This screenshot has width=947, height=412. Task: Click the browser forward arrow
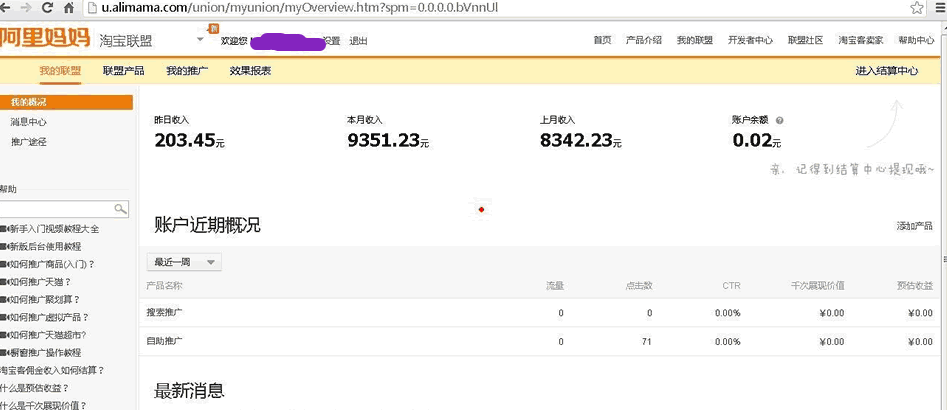click(x=27, y=8)
